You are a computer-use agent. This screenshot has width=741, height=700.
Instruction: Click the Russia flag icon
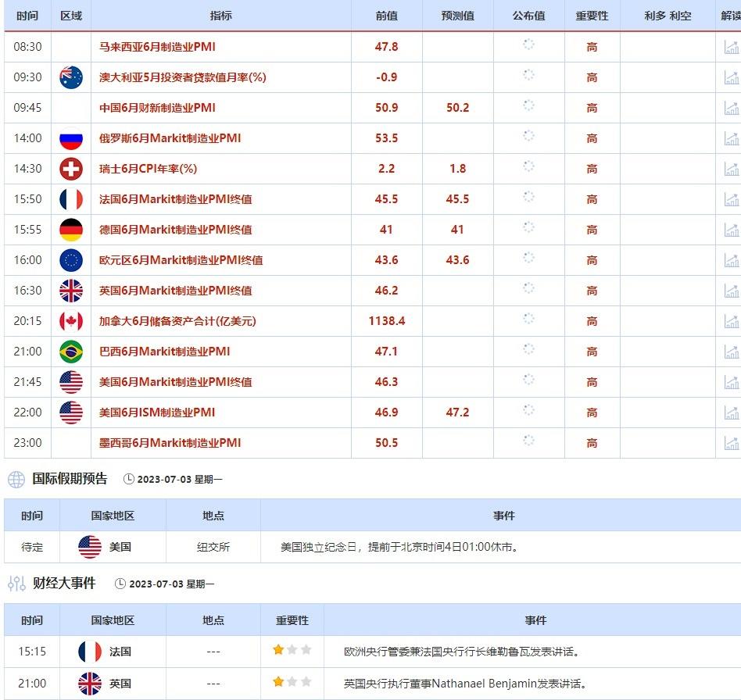[x=71, y=138]
